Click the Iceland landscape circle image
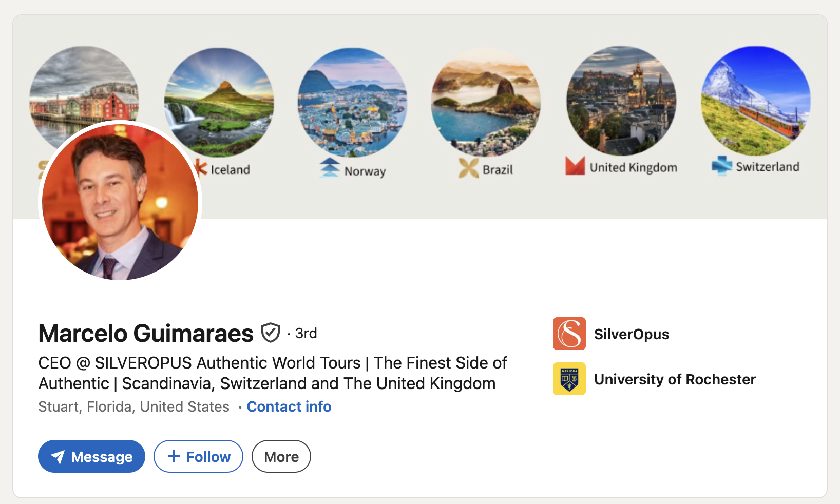This screenshot has width=840, height=504. pos(219,102)
